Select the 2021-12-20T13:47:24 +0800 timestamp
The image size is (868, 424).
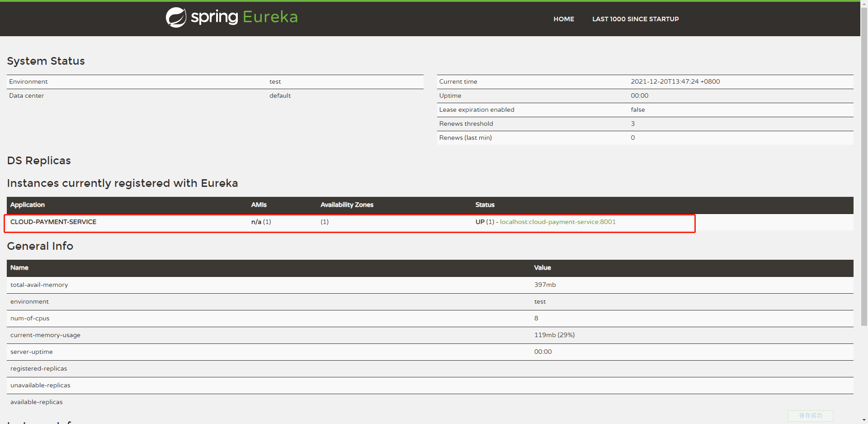(675, 81)
